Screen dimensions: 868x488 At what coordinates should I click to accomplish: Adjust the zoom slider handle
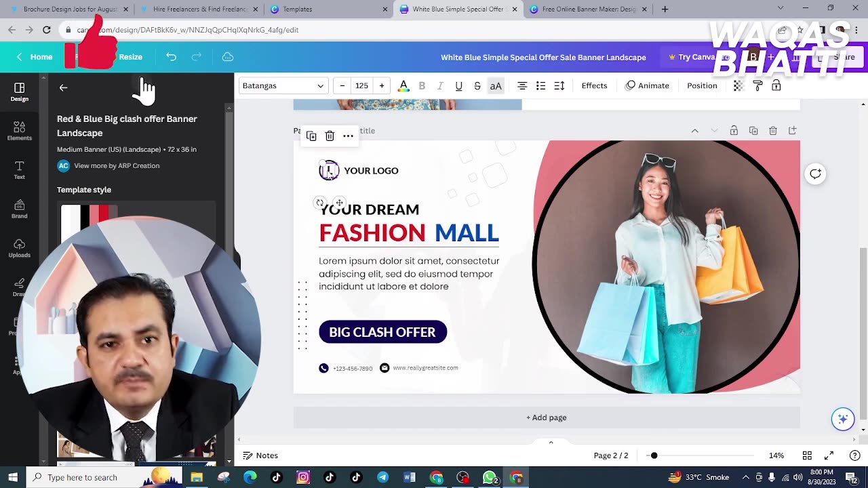pos(654,455)
